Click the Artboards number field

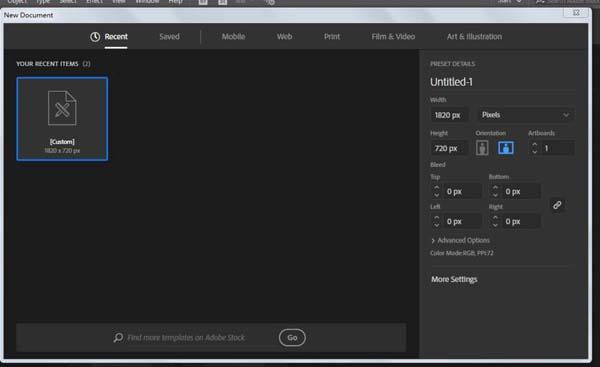tap(558, 148)
